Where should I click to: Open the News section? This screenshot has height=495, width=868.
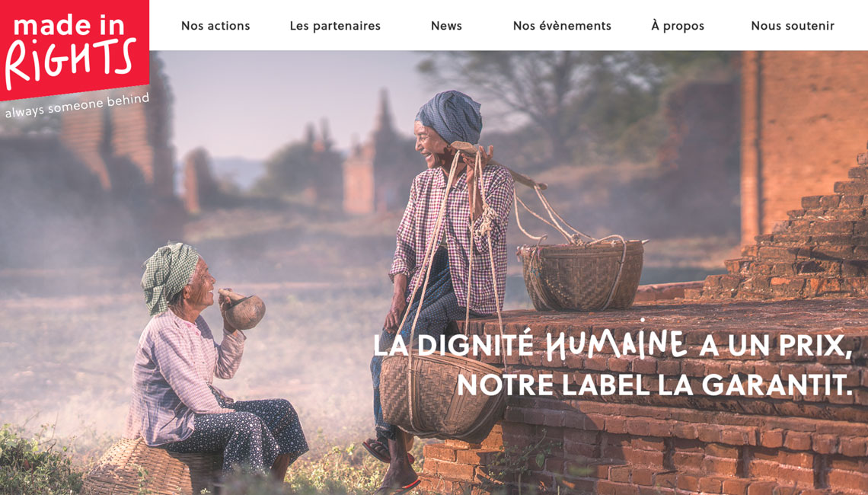(446, 25)
